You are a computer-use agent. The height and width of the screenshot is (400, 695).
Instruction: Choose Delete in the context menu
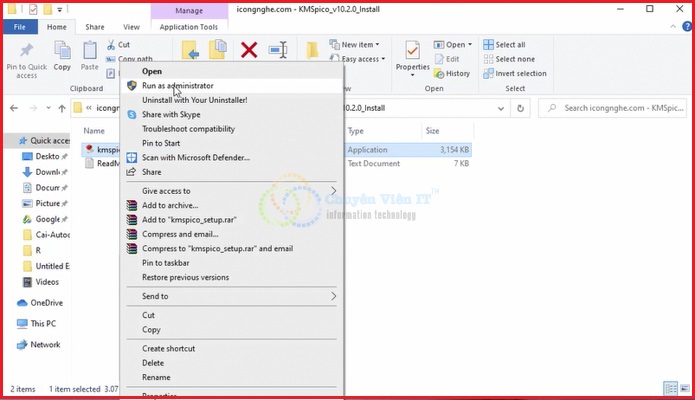(231, 363)
